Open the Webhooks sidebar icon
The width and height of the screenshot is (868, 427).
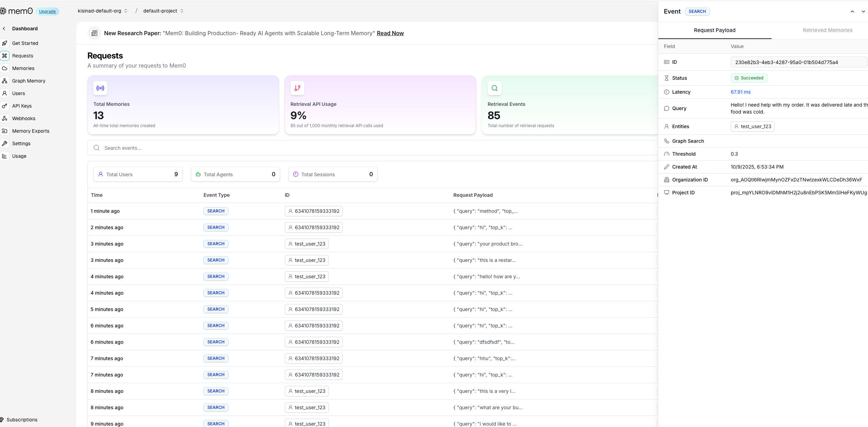tap(5, 118)
